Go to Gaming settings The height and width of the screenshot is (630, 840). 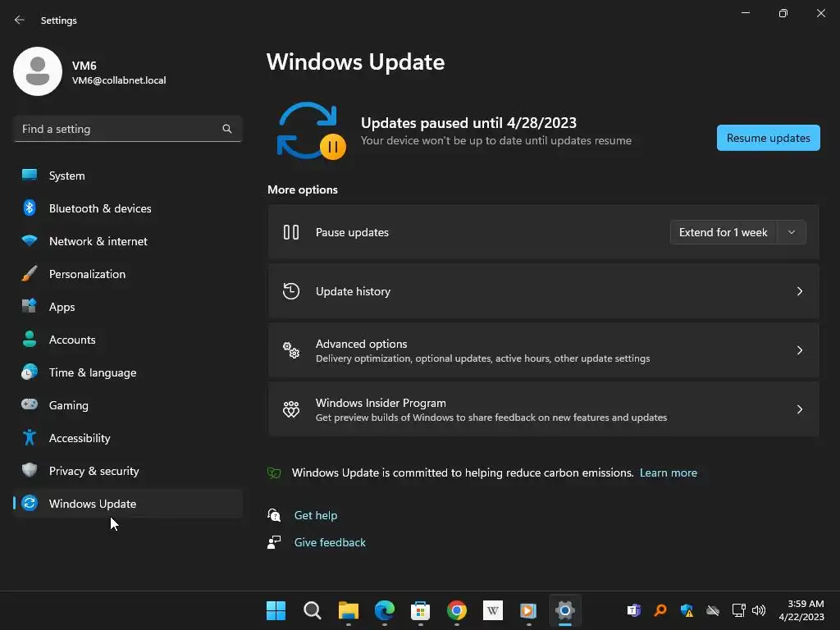click(128, 405)
